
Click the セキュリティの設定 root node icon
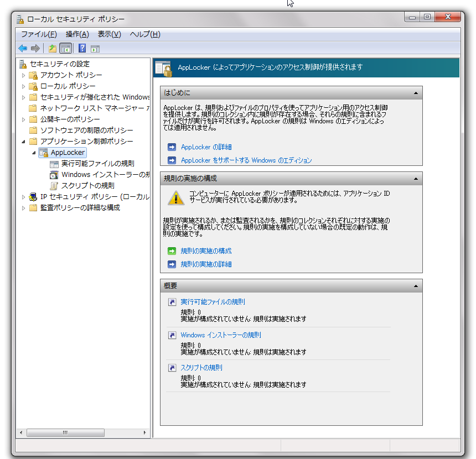pos(23,64)
